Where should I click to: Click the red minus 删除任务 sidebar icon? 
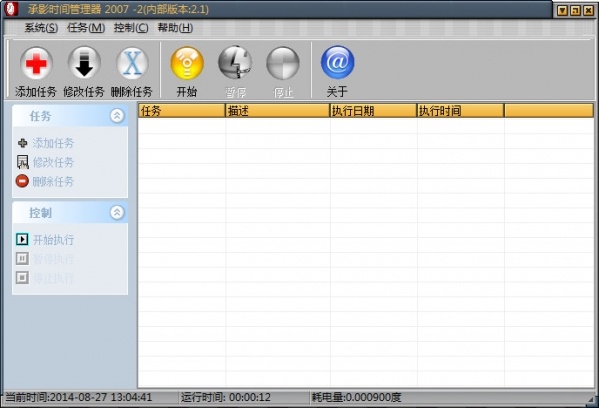click(x=22, y=181)
